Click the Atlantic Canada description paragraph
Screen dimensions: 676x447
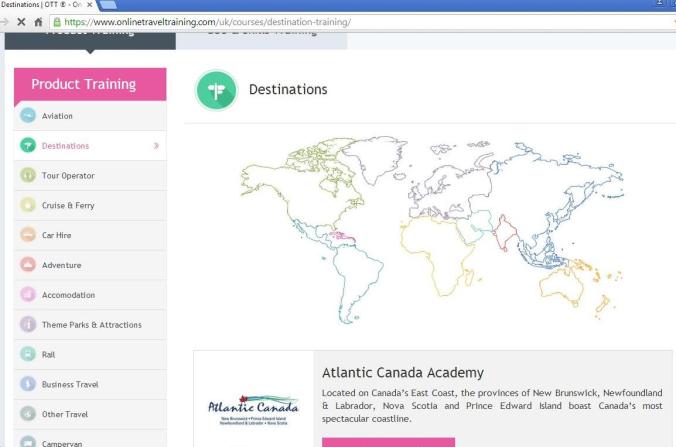click(x=492, y=406)
